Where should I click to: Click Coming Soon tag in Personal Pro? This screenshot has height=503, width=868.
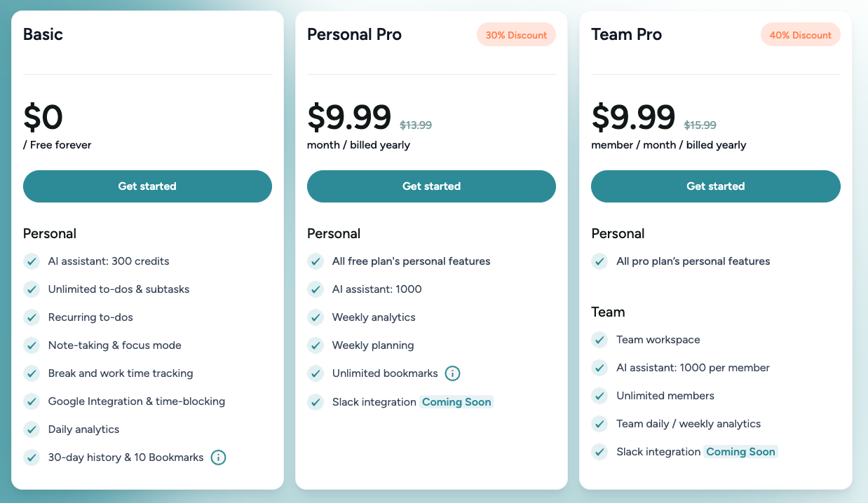pyautogui.click(x=456, y=402)
